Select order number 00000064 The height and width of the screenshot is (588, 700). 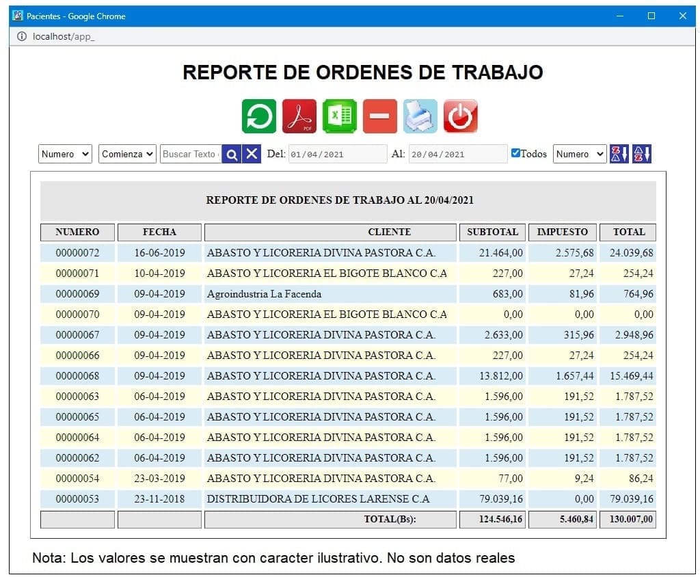click(x=77, y=438)
